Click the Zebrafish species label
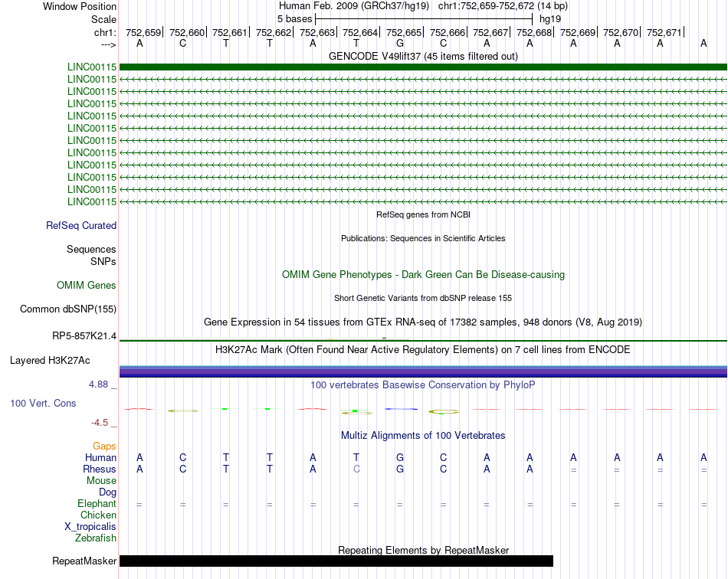The width and height of the screenshot is (728, 579). [x=96, y=538]
